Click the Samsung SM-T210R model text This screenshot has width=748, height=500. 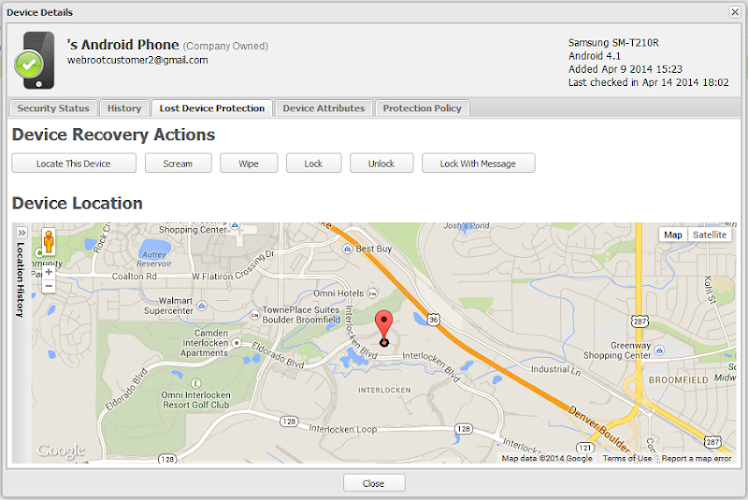click(x=613, y=43)
